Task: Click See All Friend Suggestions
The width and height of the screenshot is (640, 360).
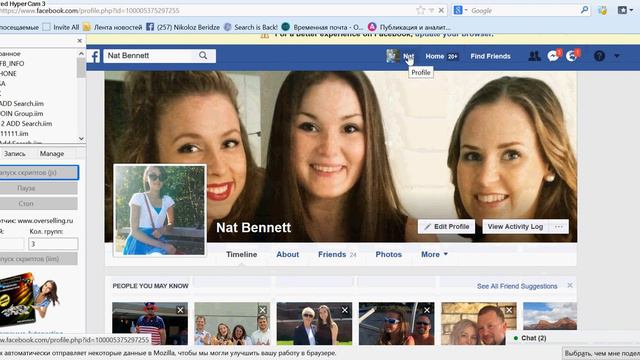Action: [x=517, y=286]
